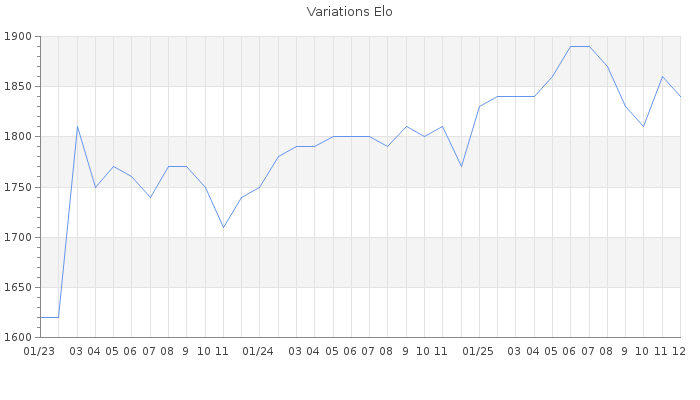Click the 1700 y-axis label
This screenshot has height=400, width=700.
18,237
